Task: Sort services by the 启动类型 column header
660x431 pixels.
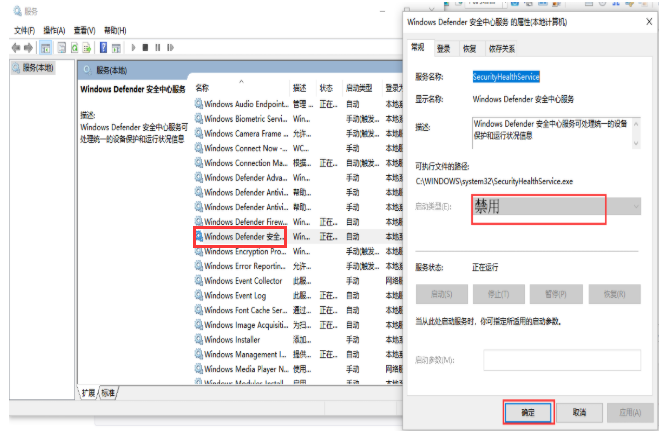Action: tap(362, 88)
